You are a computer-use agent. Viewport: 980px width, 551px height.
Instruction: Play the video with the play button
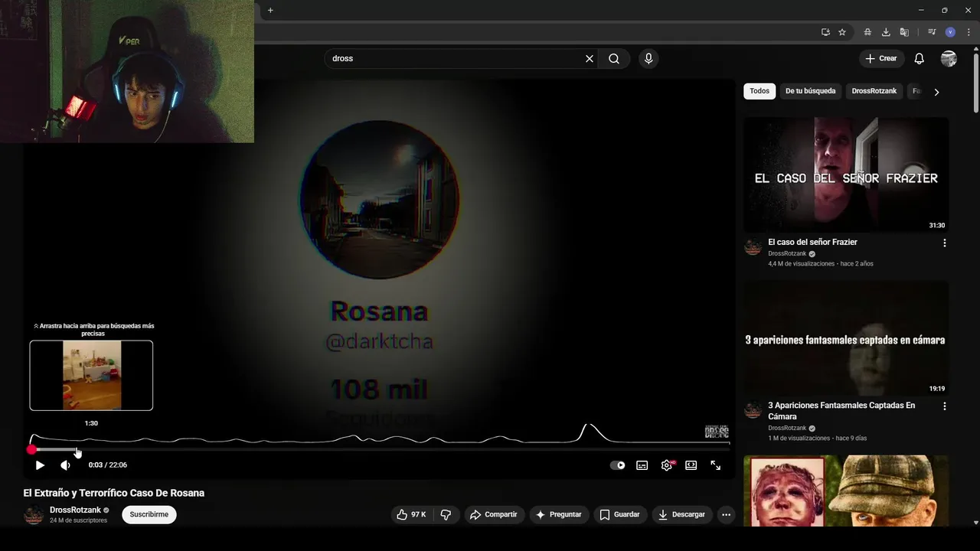point(40,465)
